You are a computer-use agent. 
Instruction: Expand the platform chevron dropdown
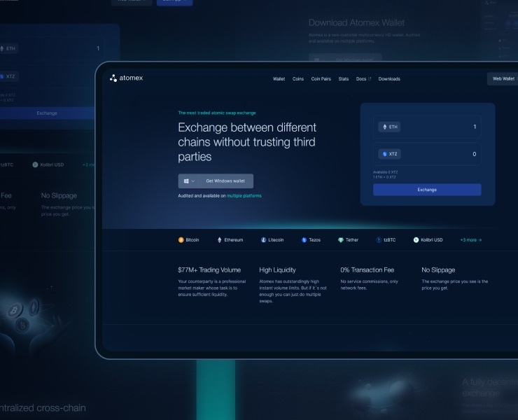click(193, 181)
